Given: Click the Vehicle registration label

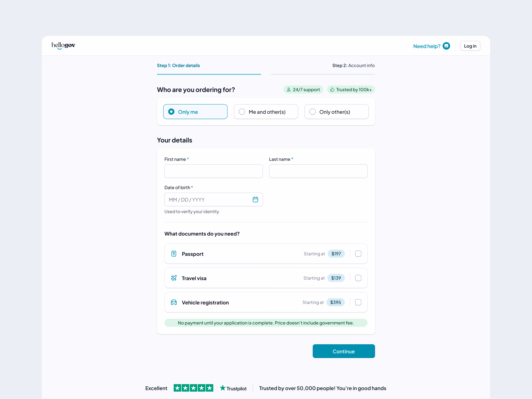Looking at the screenshot, I should (205, 303).
